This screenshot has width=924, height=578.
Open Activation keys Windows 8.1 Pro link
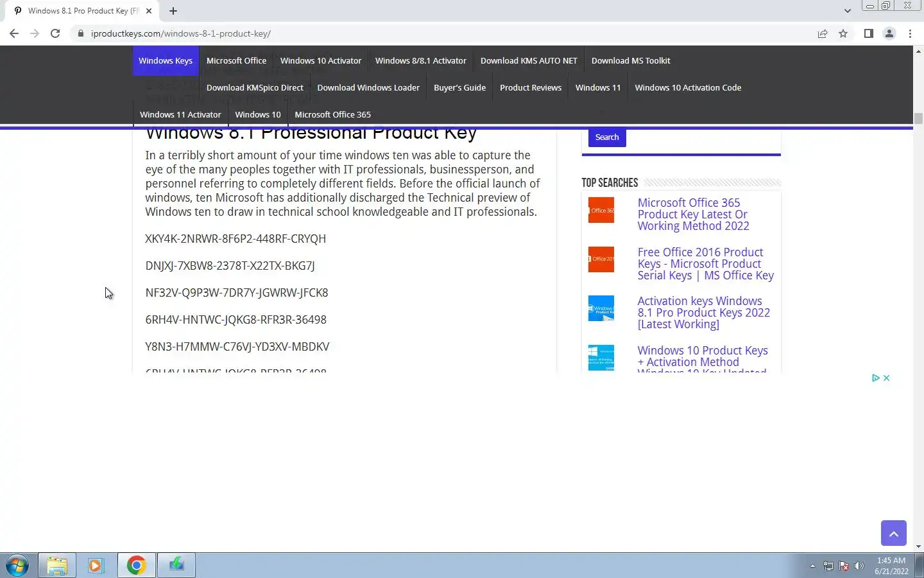703,313
